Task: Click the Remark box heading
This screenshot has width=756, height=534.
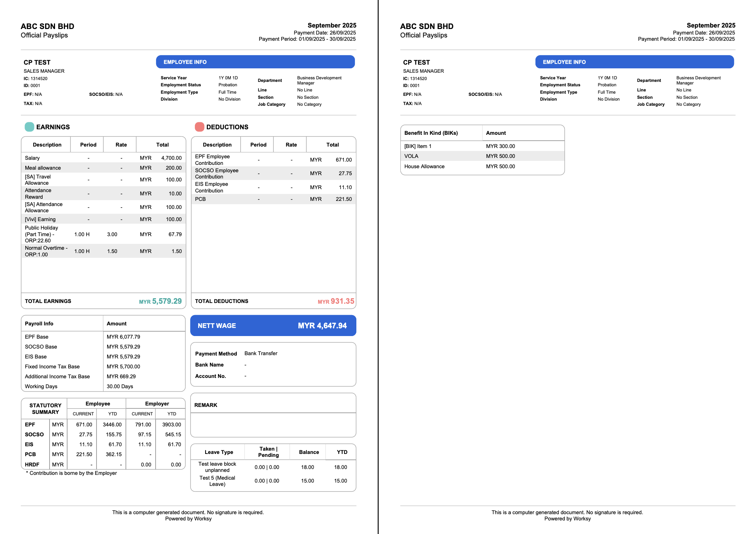Action: (x=206, y=405)
